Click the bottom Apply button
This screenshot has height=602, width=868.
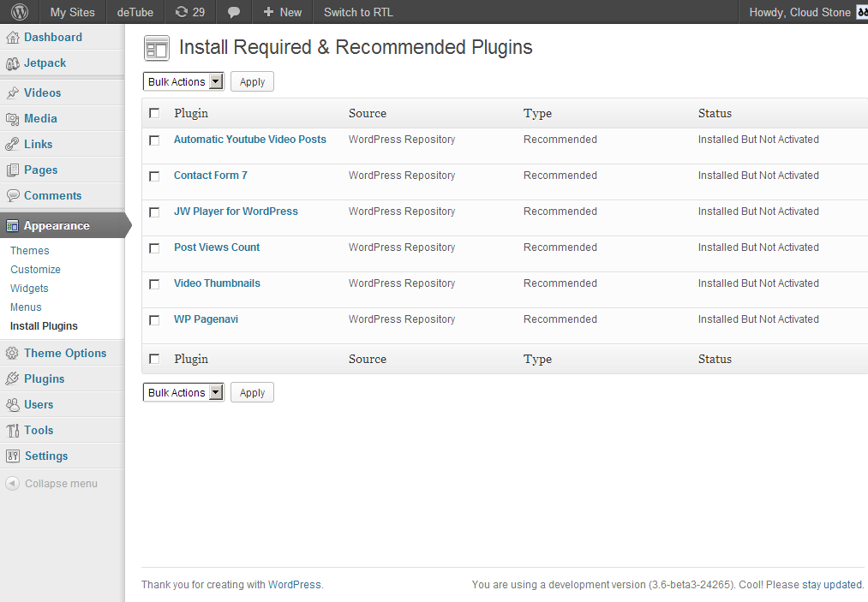[252, 393]
